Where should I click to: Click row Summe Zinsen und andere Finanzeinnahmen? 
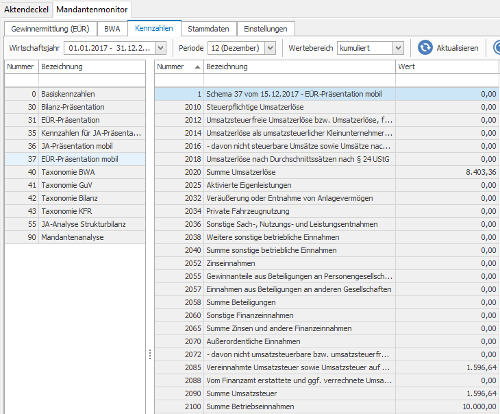(327, 328)
